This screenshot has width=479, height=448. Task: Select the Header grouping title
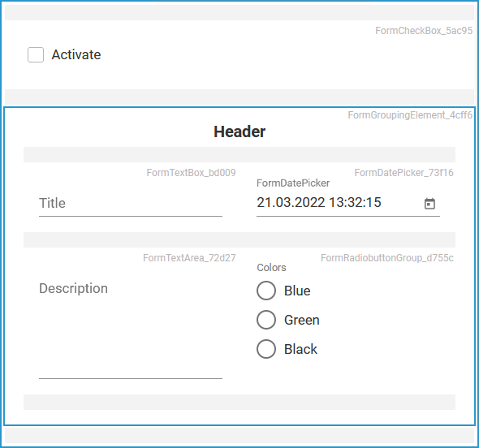click(239, 131)
